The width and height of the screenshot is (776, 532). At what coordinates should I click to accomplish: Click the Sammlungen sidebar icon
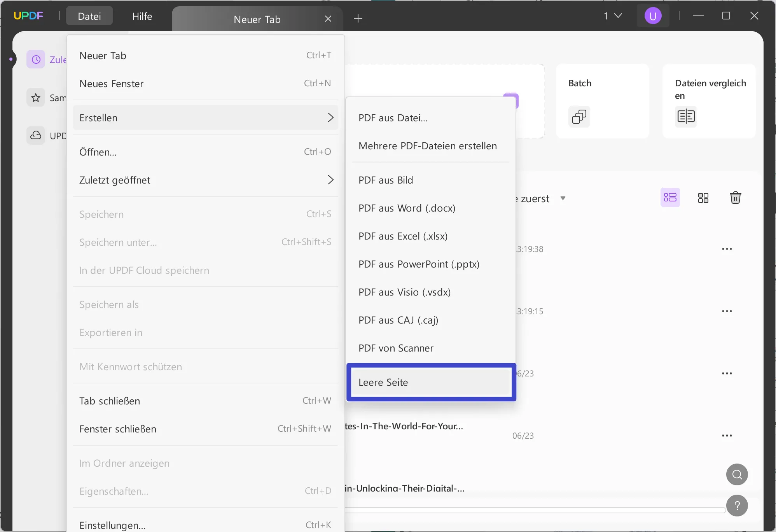tap(37, 97)
